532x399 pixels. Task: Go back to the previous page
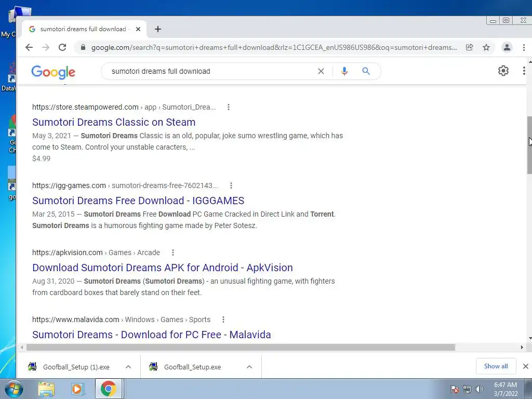pyautogui.click(x=29, y=47)
